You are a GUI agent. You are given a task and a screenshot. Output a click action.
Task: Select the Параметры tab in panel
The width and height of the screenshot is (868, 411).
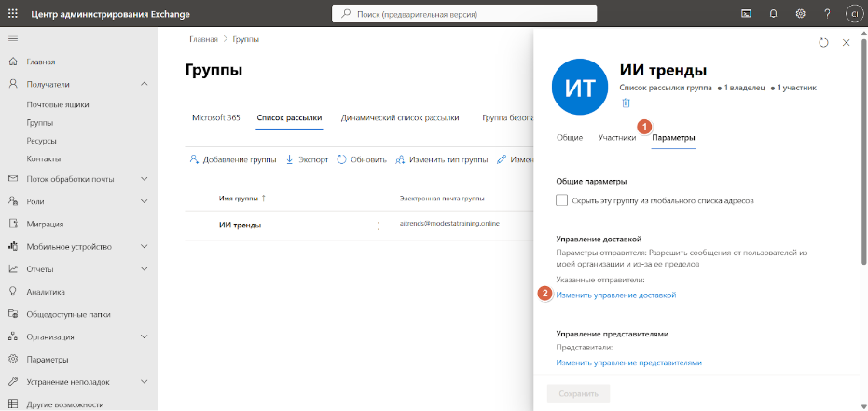pyautogui.click(x=673, y=138)
